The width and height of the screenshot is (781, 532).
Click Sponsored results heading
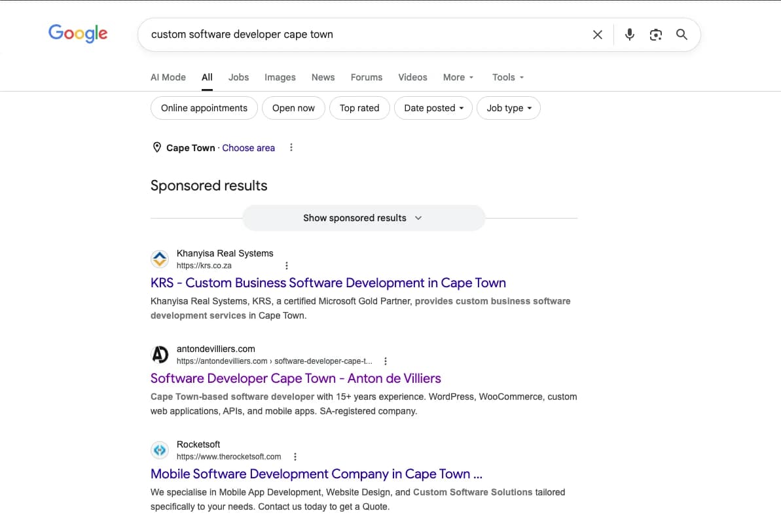[x=209, y=186]
